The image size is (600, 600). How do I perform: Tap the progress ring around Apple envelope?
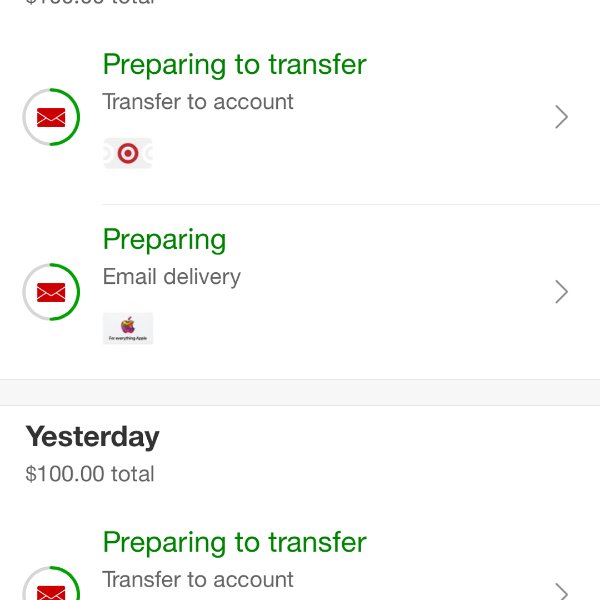point(51,292)
